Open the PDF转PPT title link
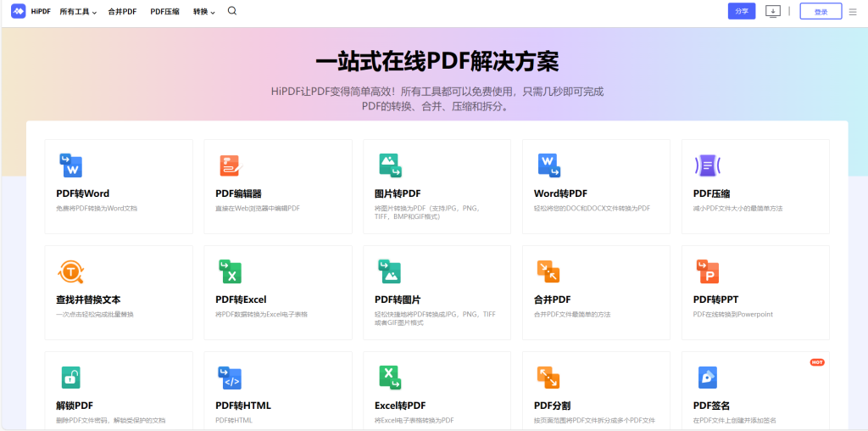 coord(715,299)
